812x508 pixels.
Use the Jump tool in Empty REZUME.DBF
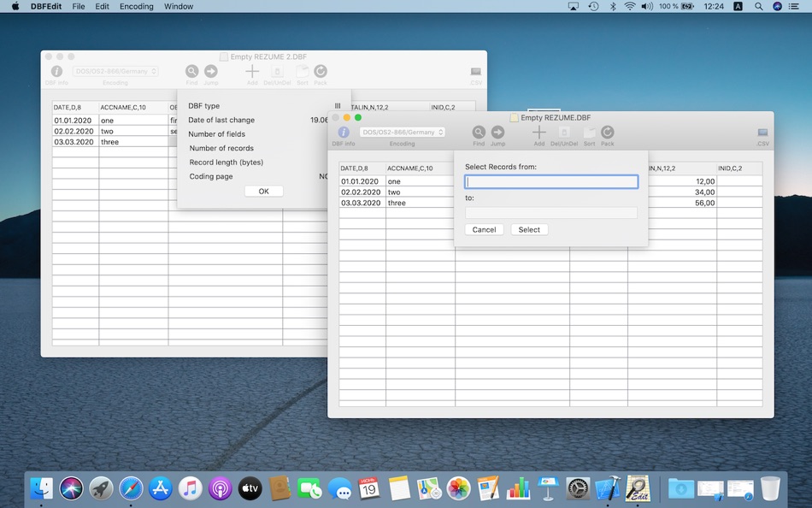click(498, 133)
